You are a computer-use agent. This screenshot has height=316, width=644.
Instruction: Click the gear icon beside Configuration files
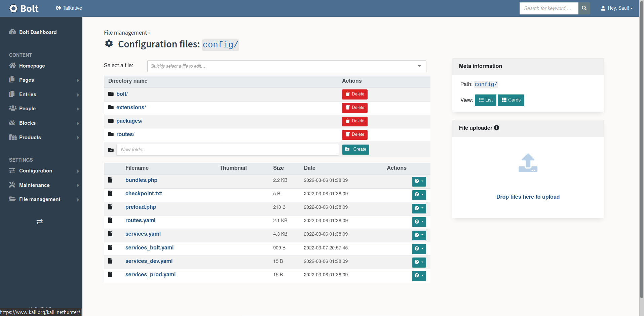click(x=109, y=44)
